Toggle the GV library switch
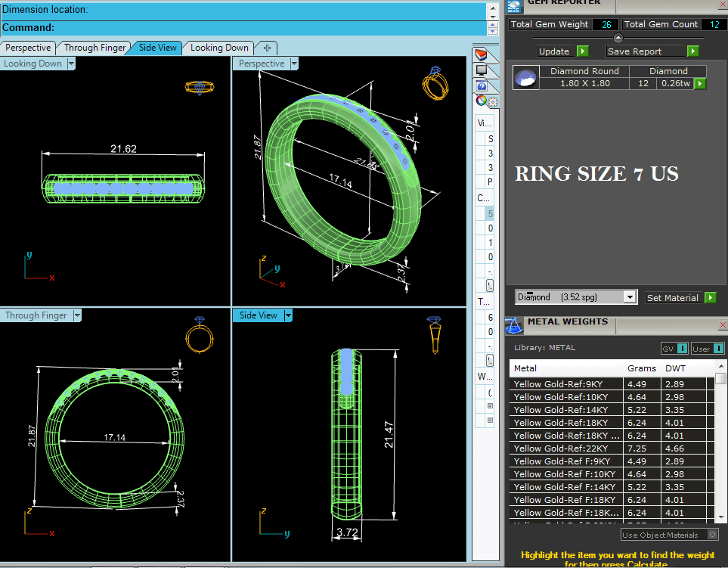728x568 pixels. 682,348
